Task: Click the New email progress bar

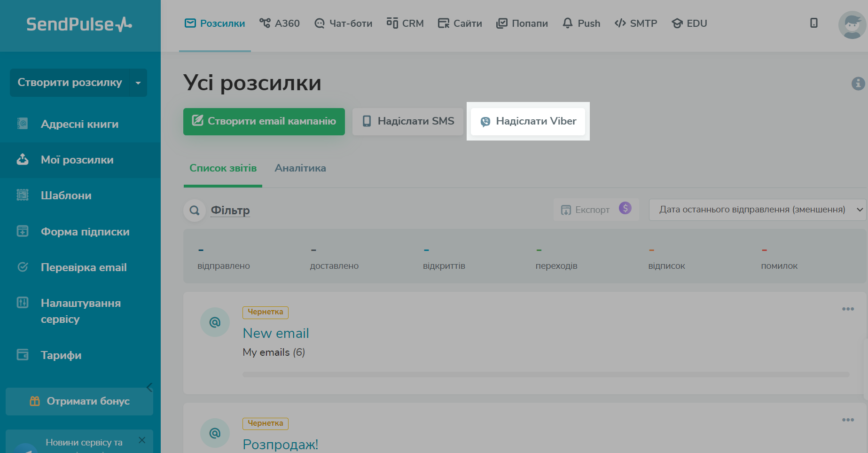Action: tap(545, 375)
